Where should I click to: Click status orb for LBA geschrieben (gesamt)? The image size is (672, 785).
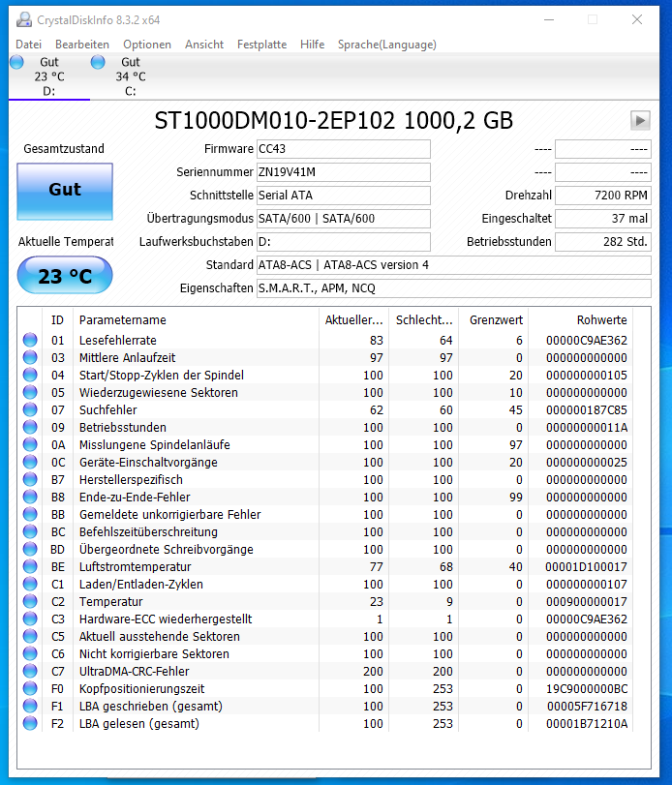click(x=30, y=706)
